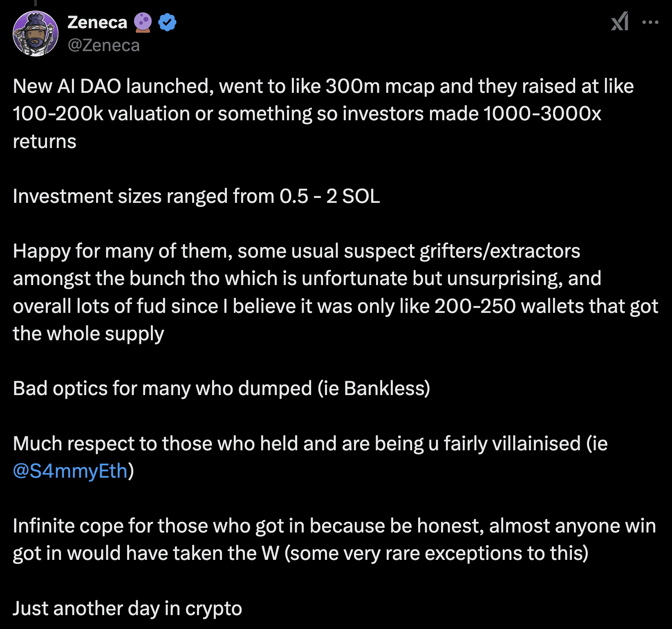The width and height of the screenshot is (672, 629).
Task: Click the 'Investment sizes ranged' sentence
Action: tap(196, 196)
